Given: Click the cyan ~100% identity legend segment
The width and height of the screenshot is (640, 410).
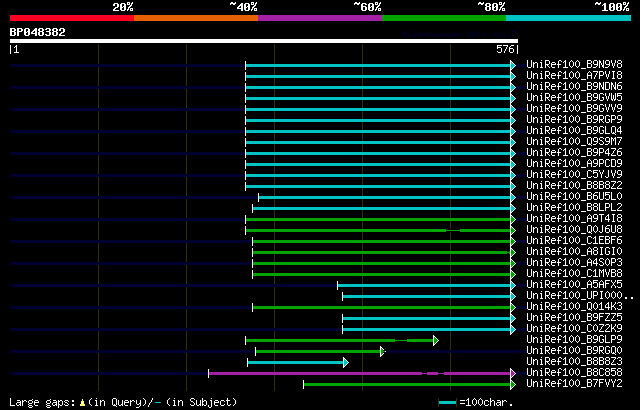Looking at the screenshot, I should click(569, 18).
